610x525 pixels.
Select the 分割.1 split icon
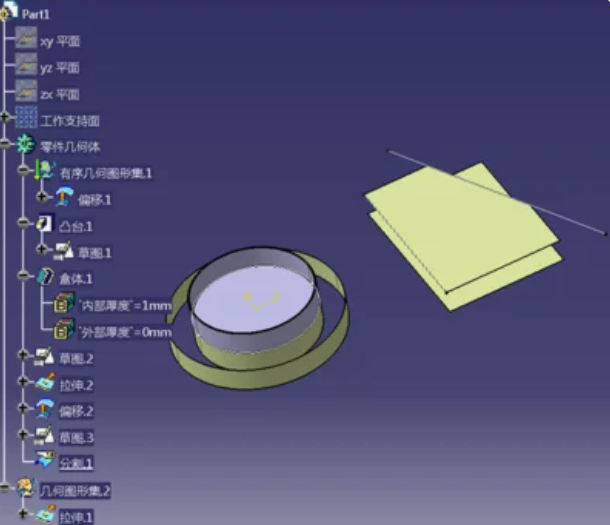[45, 462]
